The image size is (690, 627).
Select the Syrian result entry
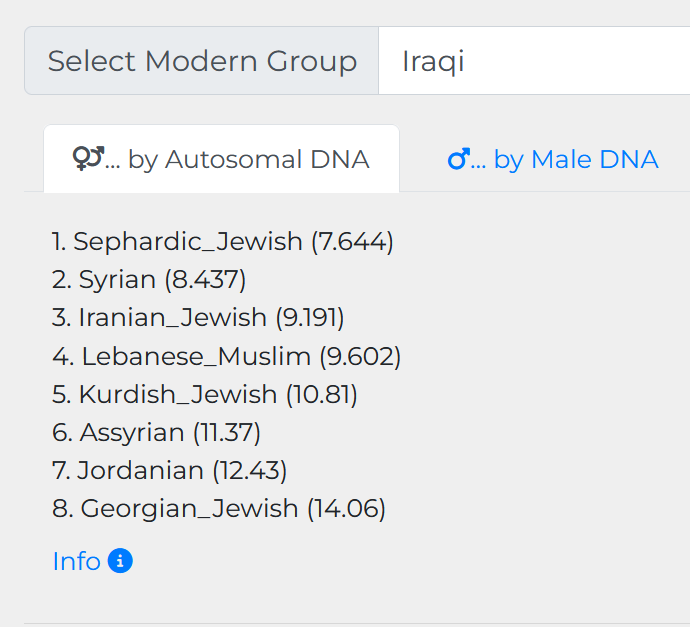(149, 279)
